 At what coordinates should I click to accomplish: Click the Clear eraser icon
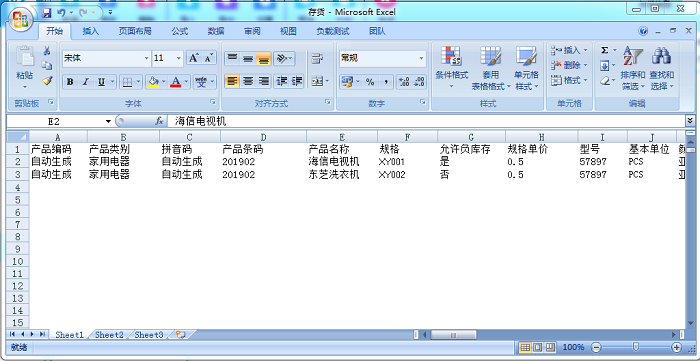coord(604,81)
